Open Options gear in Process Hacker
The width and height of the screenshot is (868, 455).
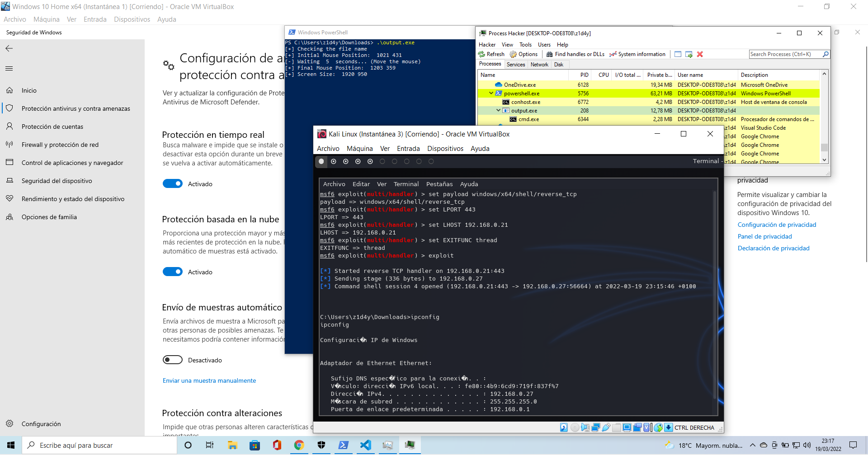click(513, 54)
